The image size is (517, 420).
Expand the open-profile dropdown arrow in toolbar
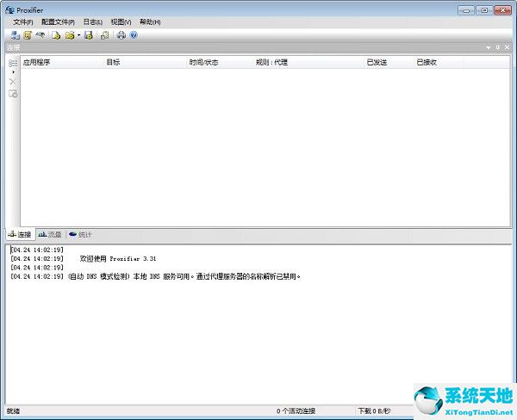pyautogui.click(x=78, y=35)
